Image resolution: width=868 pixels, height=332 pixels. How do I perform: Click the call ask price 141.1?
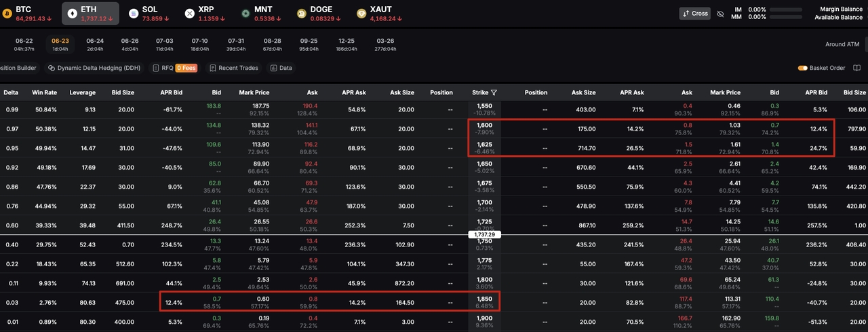coord(312,125)
